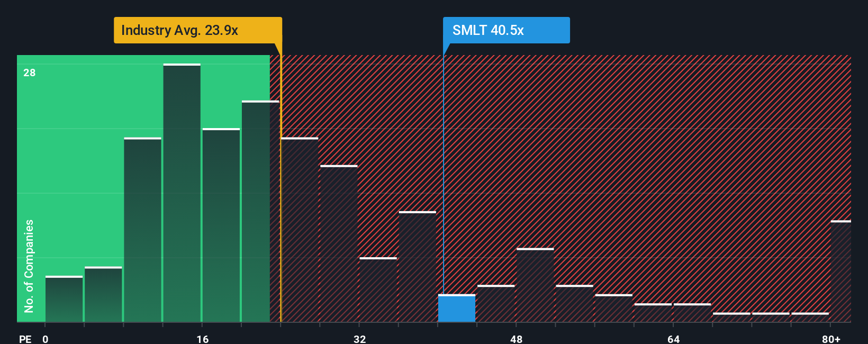Click the bar just right of industry average line

[x=300, y=230]
